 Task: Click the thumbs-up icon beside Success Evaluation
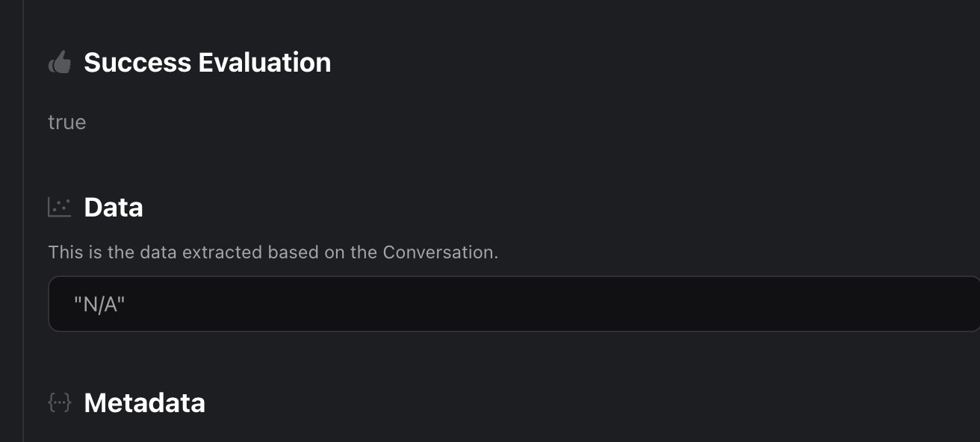point(60,63)
